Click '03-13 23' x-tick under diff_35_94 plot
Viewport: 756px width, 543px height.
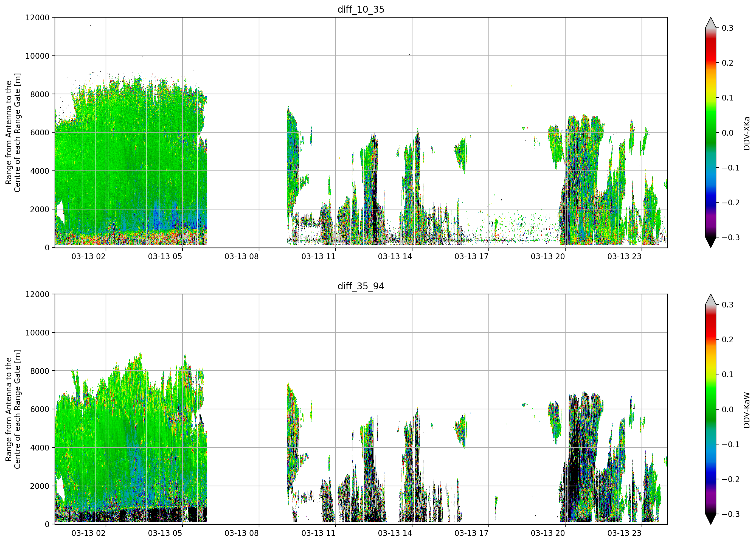pos(624,533)
